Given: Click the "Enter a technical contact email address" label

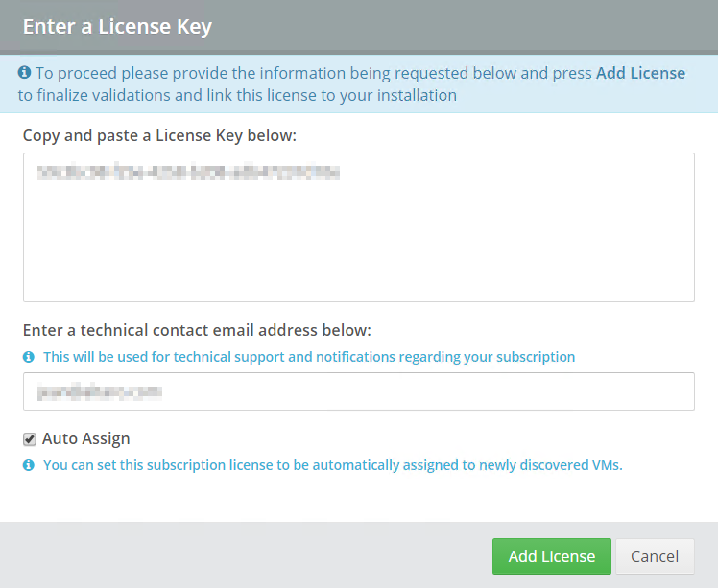Looking at the screenshot, I should click(x=197, y=330).
